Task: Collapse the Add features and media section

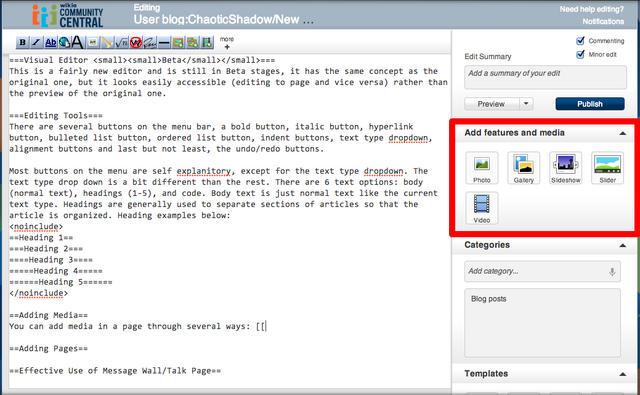Action: pos(622,133)
